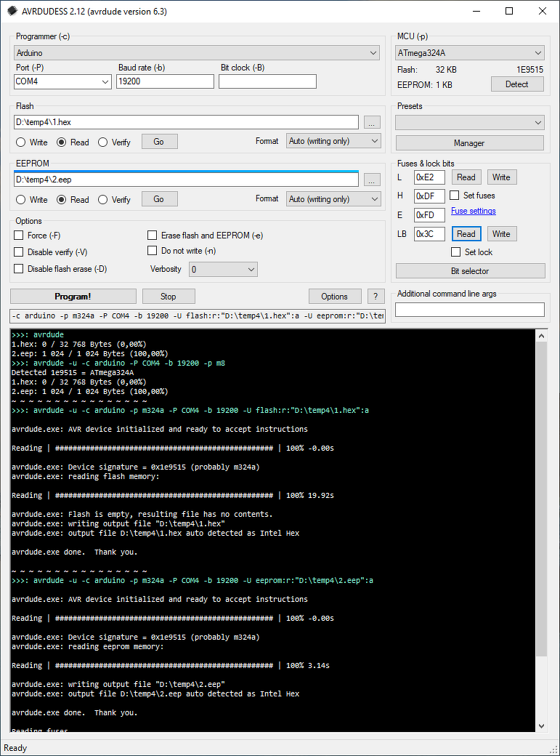Screen dimensions: 560x756
Task: Click "Detected 1e9515 = ATmega324A" console line
Action: 73,373
